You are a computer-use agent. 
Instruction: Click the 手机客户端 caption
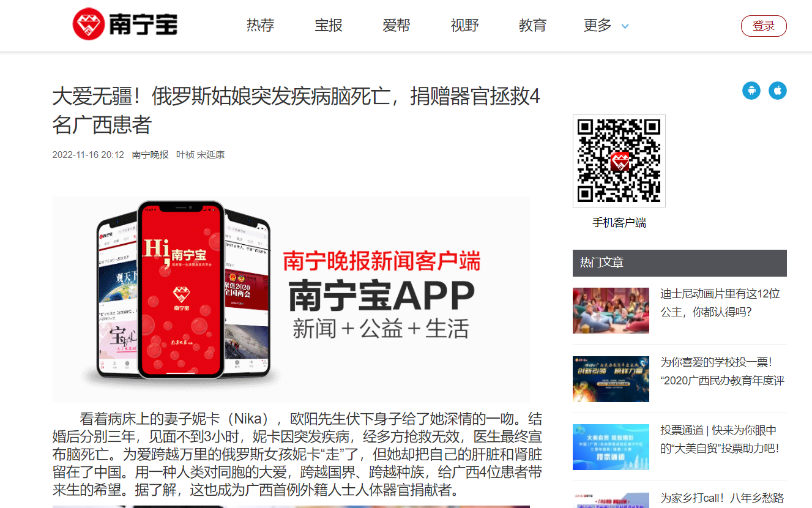619,223
